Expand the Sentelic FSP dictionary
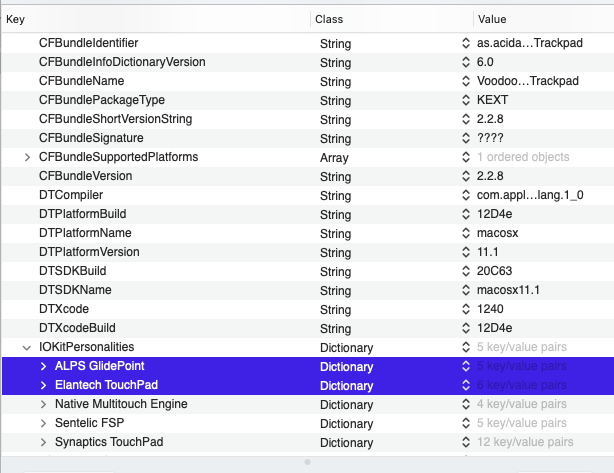Viewport: 614px width, 473px height. (43, 423)
